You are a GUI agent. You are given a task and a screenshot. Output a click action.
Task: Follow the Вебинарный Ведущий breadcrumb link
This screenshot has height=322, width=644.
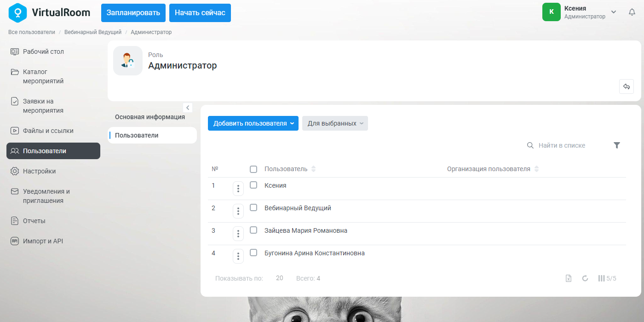click(x=93, y=32)
